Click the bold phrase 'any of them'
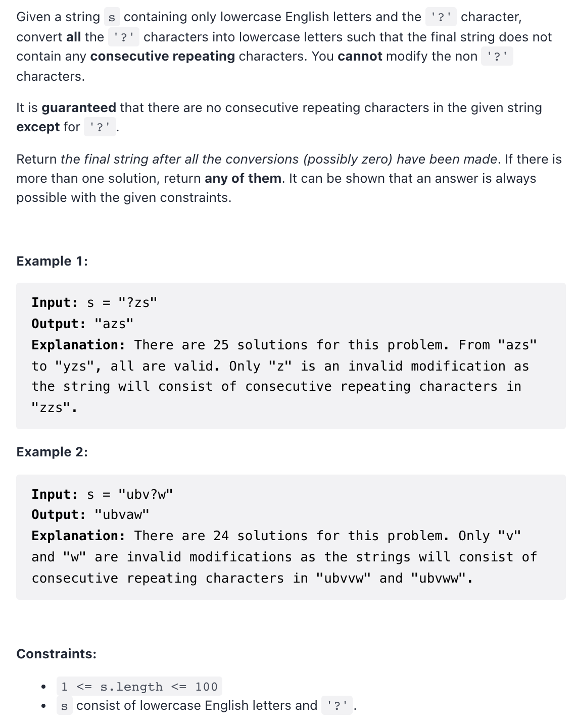This screenshot has width=576, height=728. [x=243, y=178]
